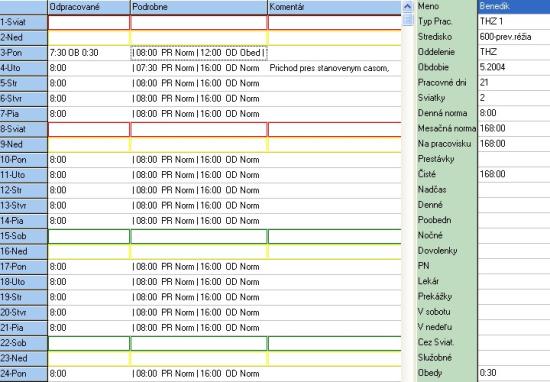Select row header 8-Sviat
The width and height of the screenshot is (550, 382).
[24, 129]
